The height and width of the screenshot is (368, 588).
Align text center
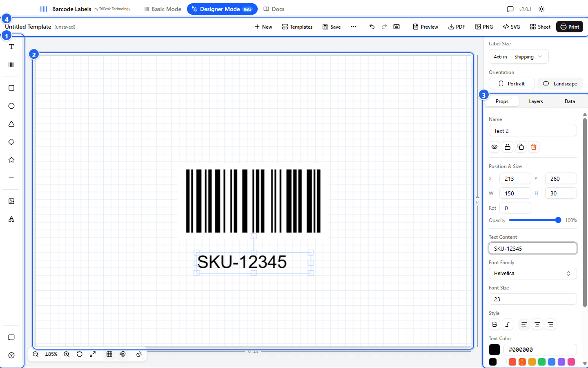537,324
